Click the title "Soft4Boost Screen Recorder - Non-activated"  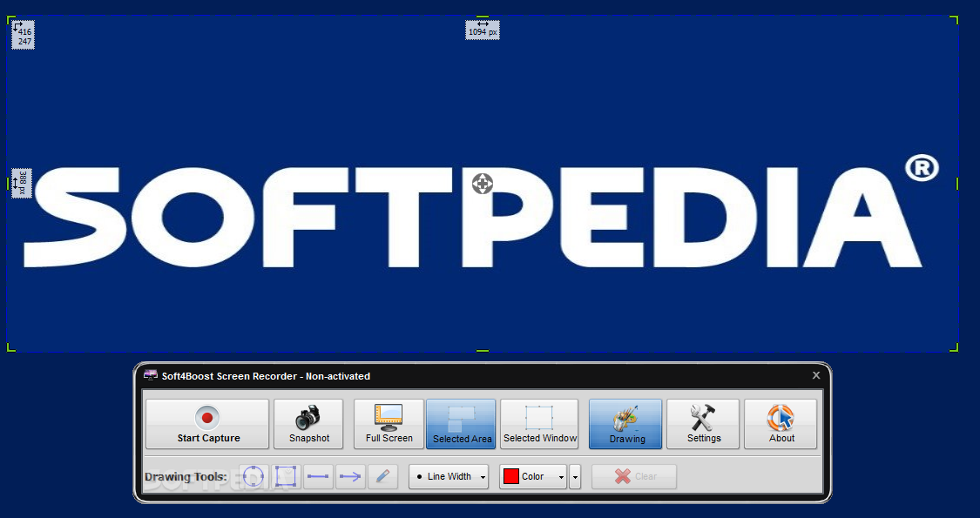(x=266, y=376)
